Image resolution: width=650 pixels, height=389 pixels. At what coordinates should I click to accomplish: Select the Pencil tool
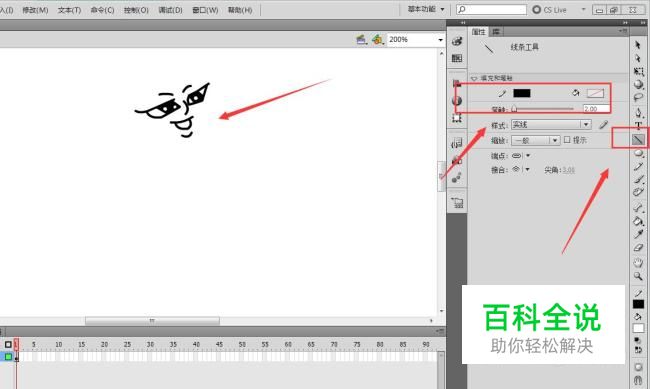[638, 166]
